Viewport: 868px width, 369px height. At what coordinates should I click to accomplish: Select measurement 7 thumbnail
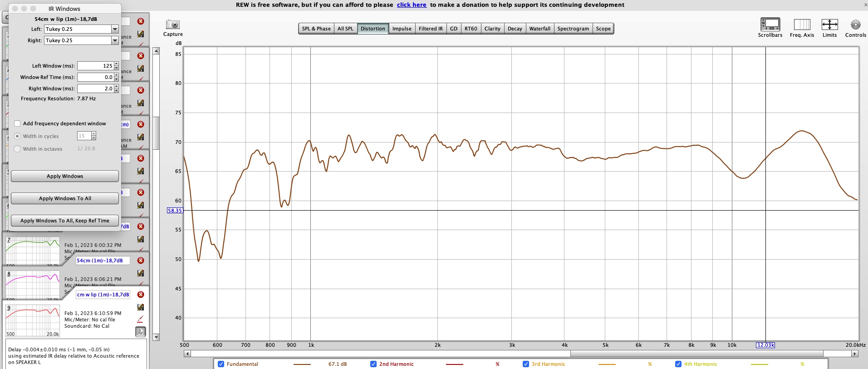click(33, 251)
